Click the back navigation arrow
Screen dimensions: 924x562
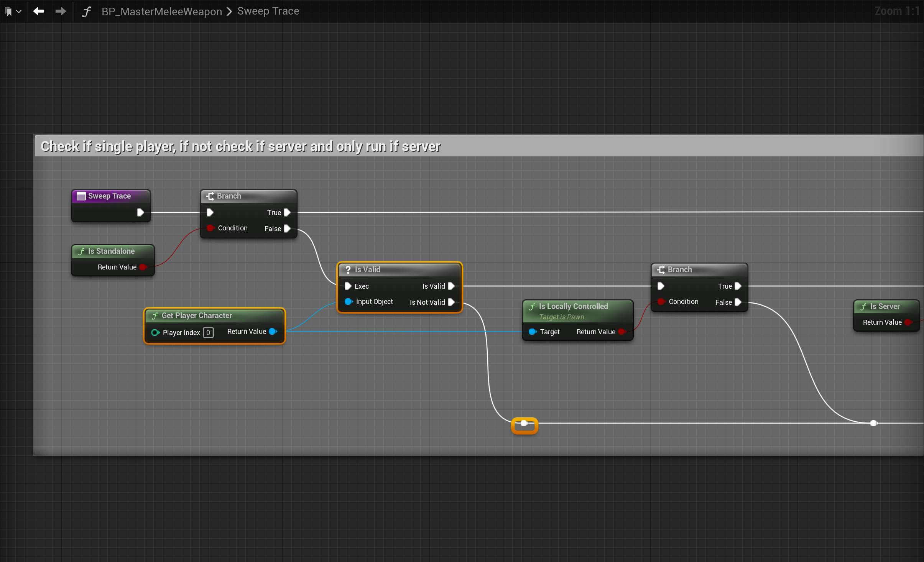coord(38,11)
